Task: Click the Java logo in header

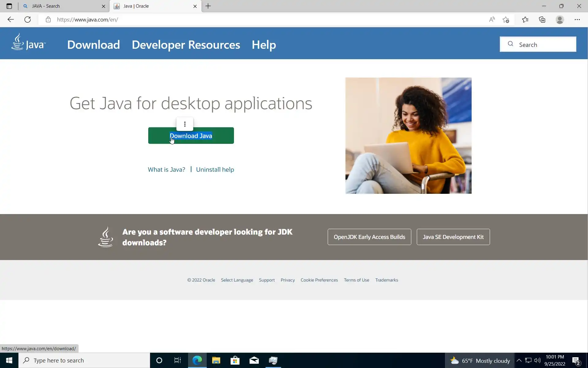Action: click(28, 42)
